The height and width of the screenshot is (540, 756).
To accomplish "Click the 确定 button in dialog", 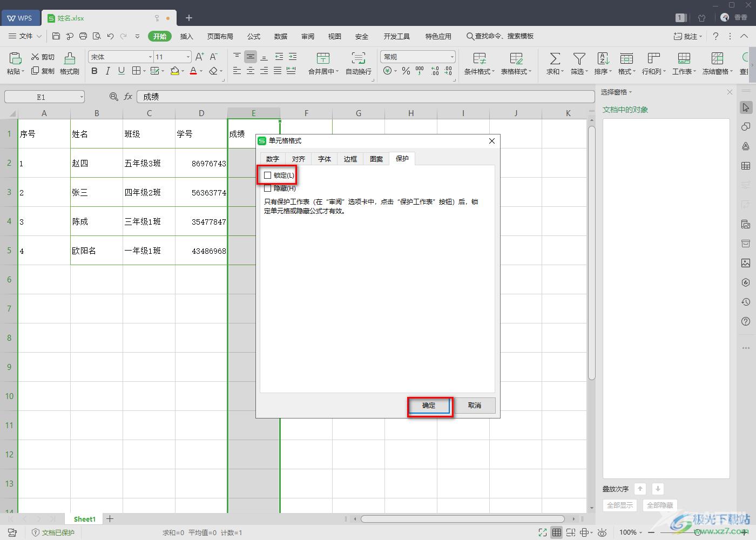I will (x=429, y=406).
